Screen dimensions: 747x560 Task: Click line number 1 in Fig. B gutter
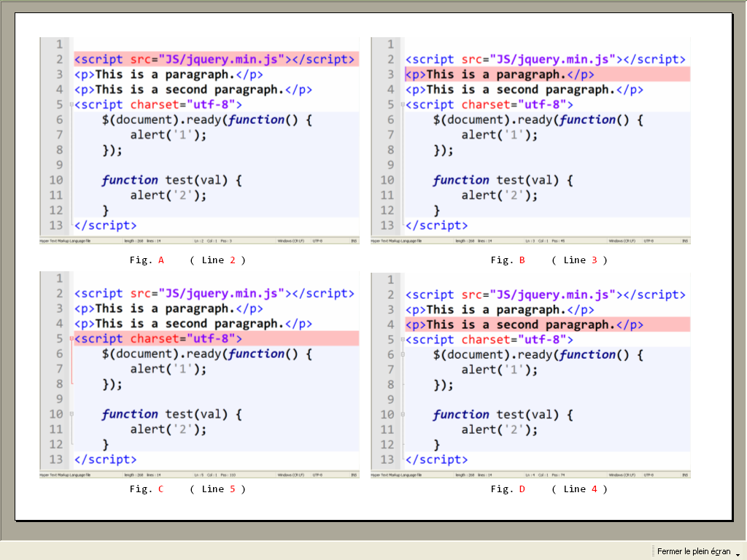tap(390, 44)
